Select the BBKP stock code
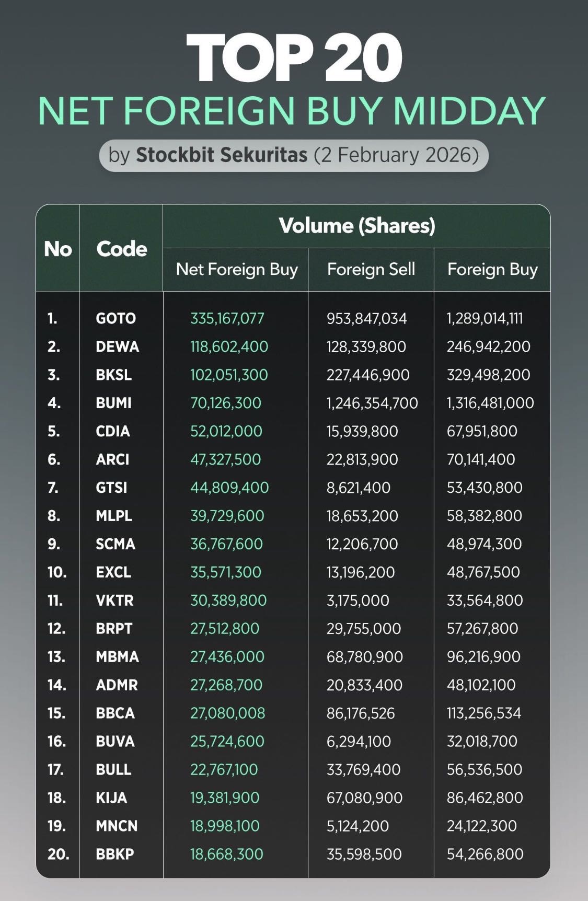This screenshot has width=588, height=901. 115,854
